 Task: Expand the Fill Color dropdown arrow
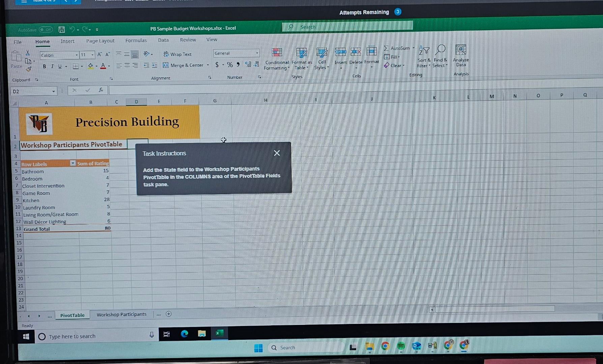96,66
